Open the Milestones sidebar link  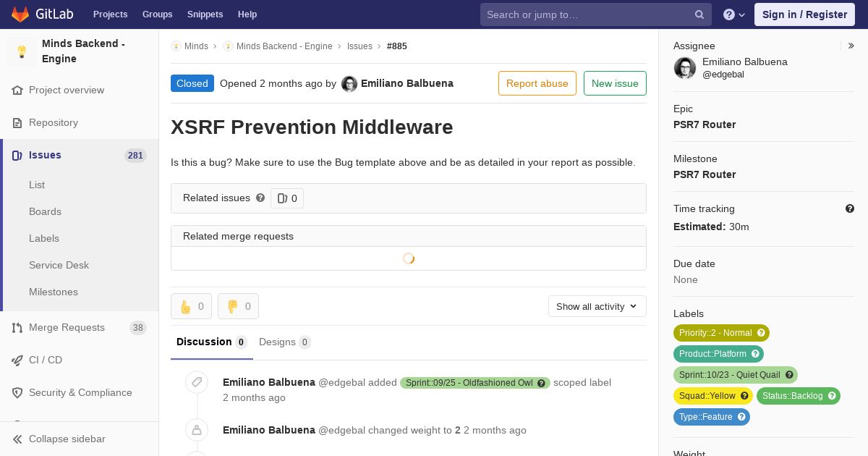point(54,292)
